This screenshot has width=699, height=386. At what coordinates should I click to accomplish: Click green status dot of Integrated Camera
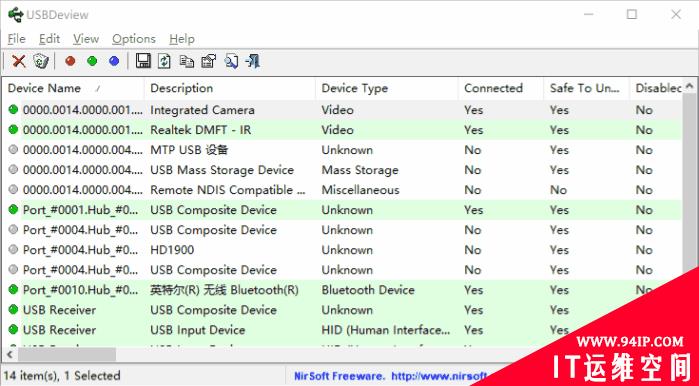[13, 109]
